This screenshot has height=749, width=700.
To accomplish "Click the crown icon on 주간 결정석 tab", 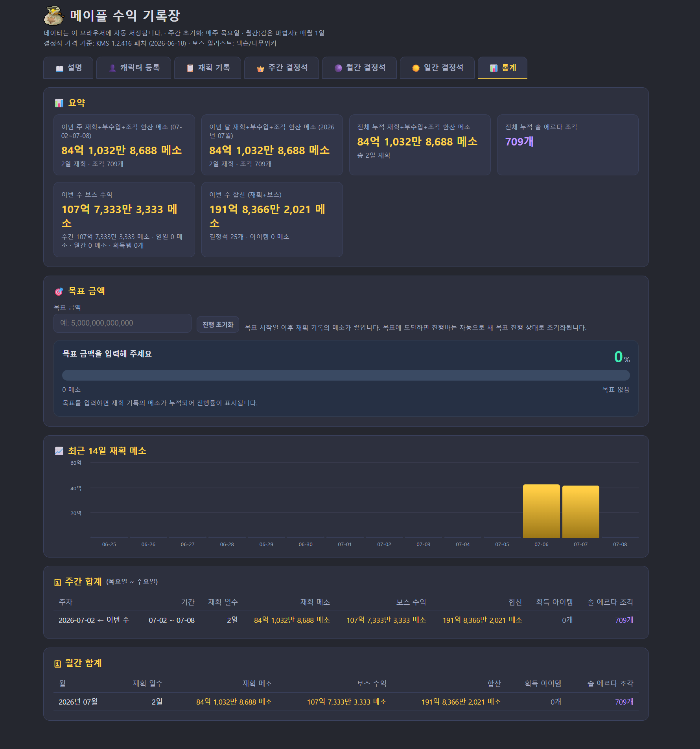I will [x=260, y=68].
